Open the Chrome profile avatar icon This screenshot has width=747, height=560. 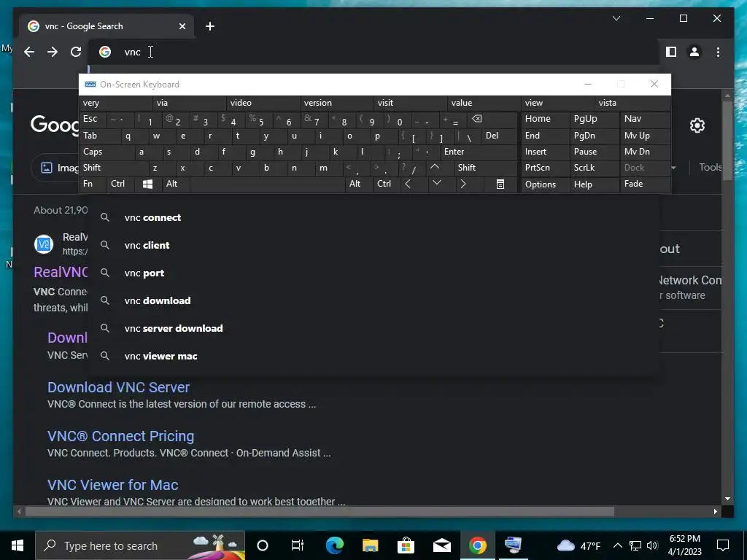(694, 52)
